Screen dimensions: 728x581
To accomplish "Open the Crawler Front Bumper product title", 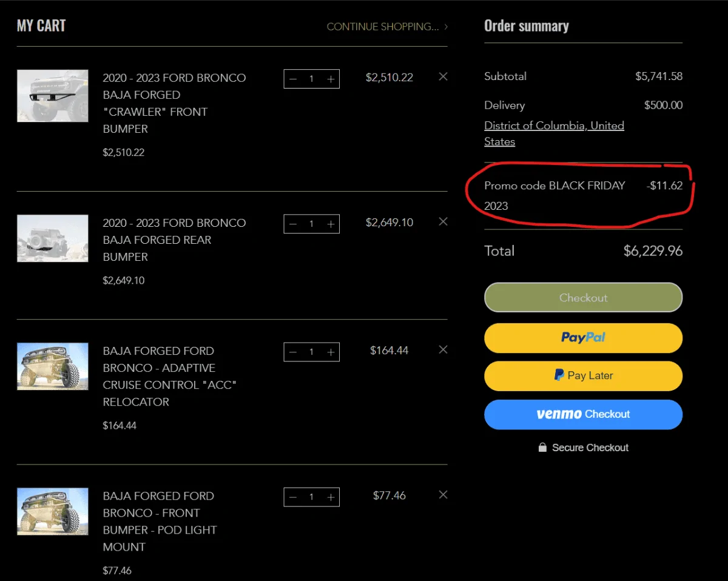I will click(x=174, y=103).
